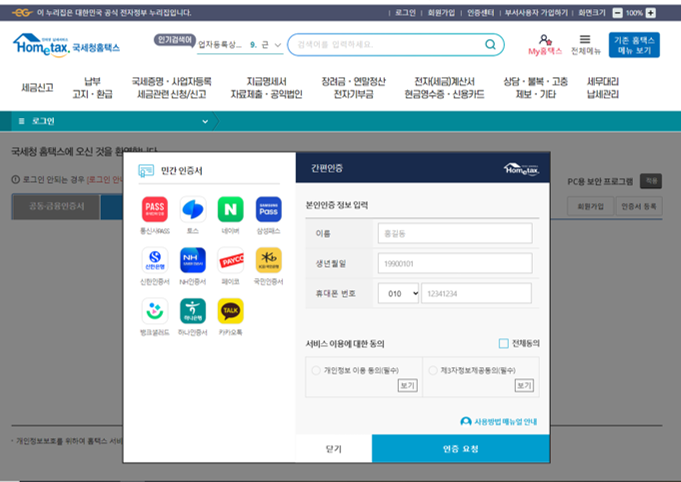Select the PAYCO (페이코) certificate icon
This screenshot has width=681, height=482.
230,260
